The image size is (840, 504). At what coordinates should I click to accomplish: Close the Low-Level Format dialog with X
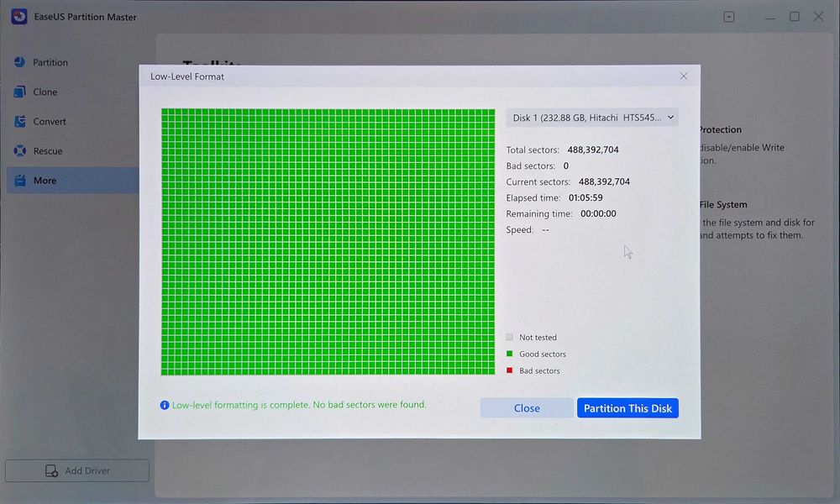[684, 76]
